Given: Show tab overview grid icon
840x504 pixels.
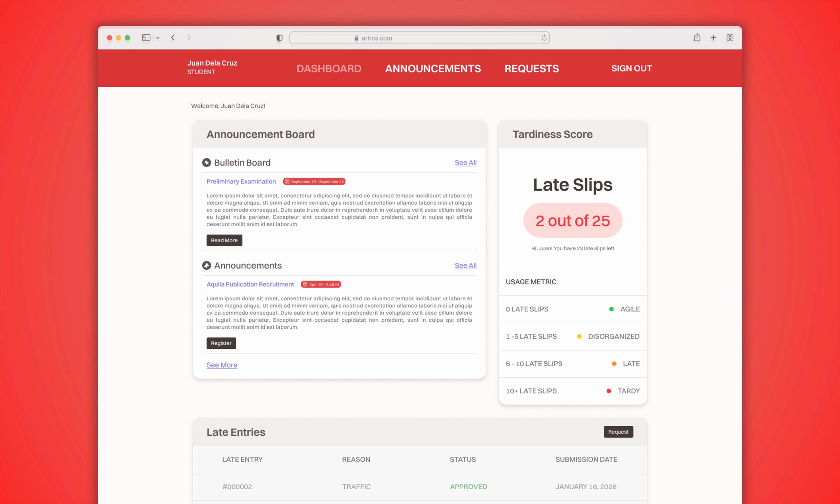Looking at the screenshot, I should tap(730, 38).
